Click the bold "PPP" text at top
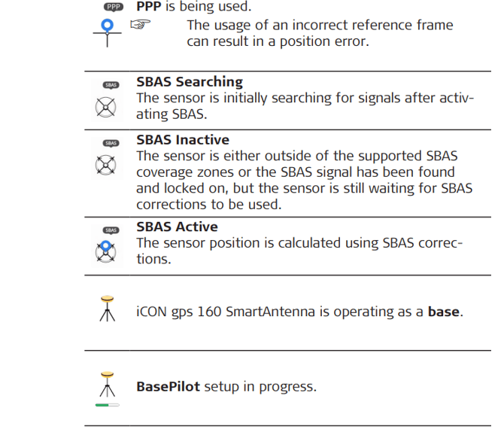 149,7
